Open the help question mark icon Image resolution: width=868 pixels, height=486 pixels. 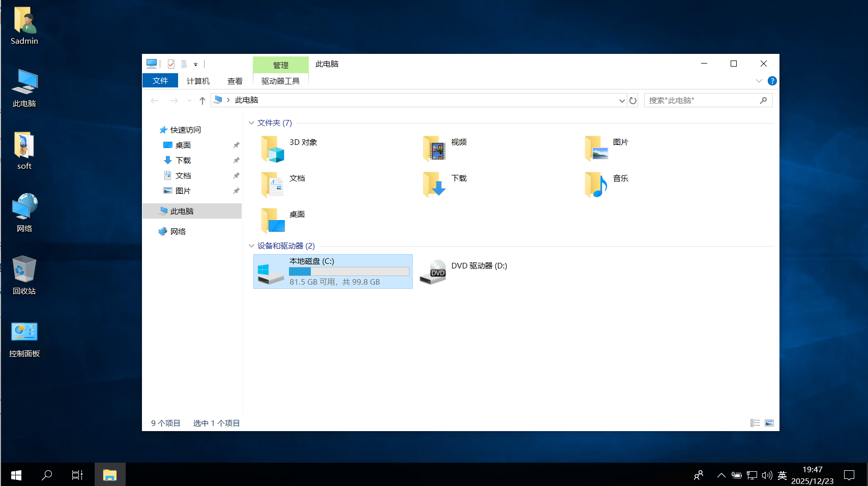coord(772,81)
